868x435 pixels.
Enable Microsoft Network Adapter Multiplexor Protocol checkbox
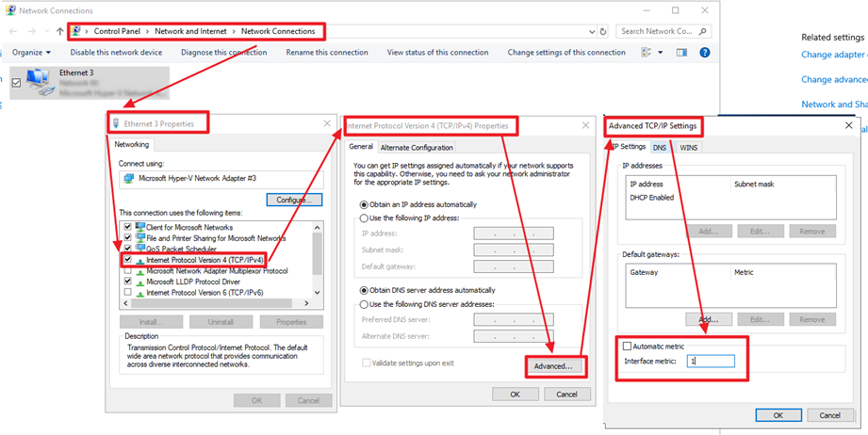click(128, 271)
